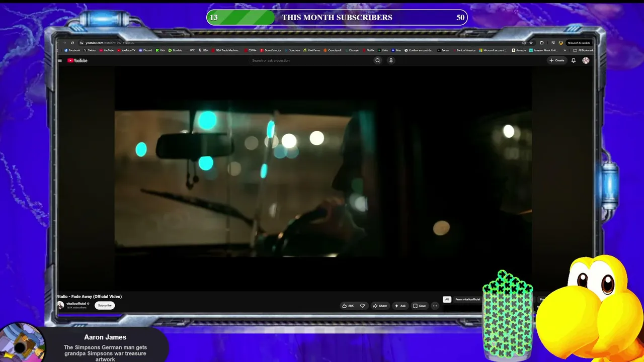This screenshot has width=644, height=362.
Task: Click the YouTube search magnifier button
Action: [377, 60]
